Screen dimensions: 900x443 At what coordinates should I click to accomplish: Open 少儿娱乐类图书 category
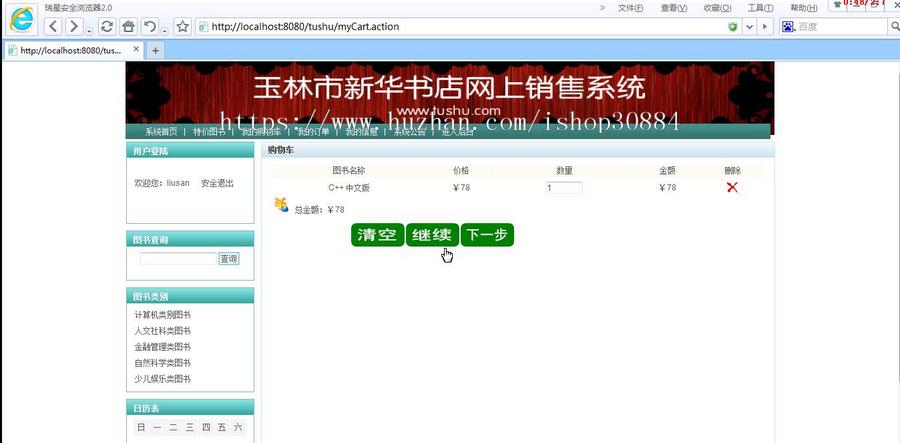tap(162, 379)
